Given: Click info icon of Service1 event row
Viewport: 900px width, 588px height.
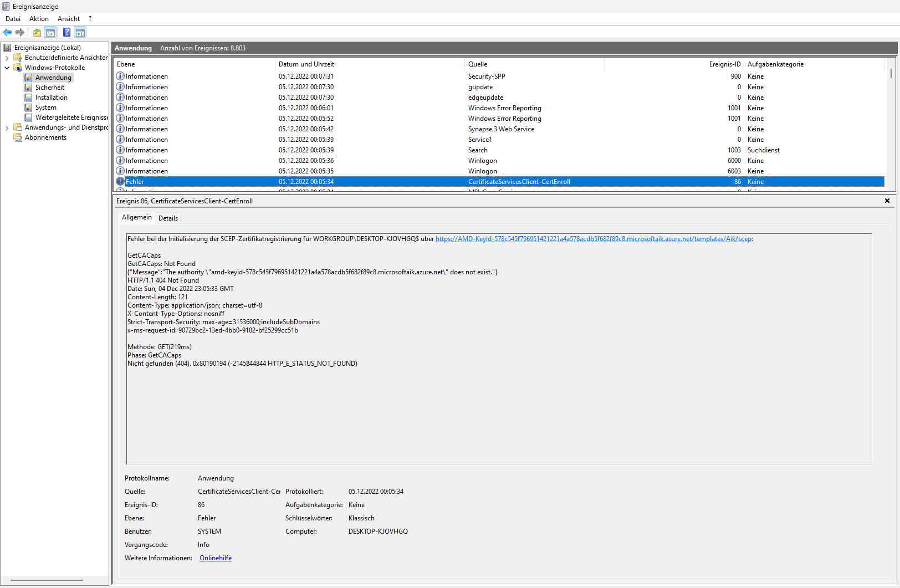Looking at the screenshot, I should pos(120,139).
